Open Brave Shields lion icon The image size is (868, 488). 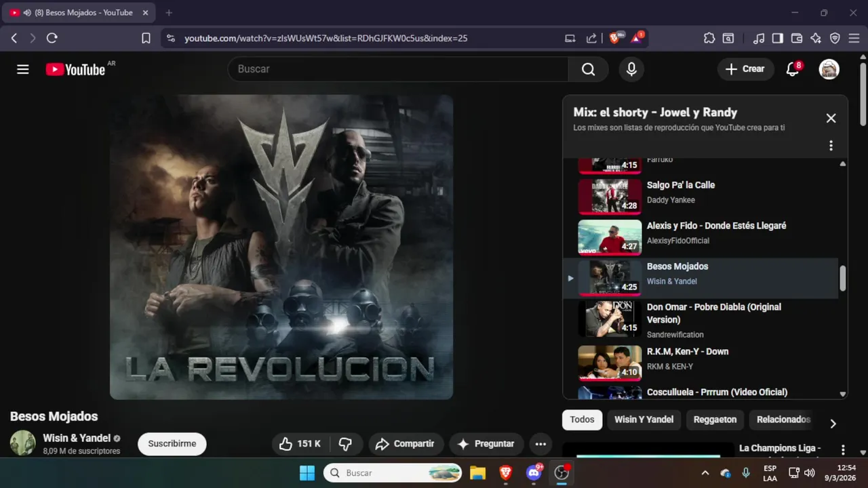[616, 38]
